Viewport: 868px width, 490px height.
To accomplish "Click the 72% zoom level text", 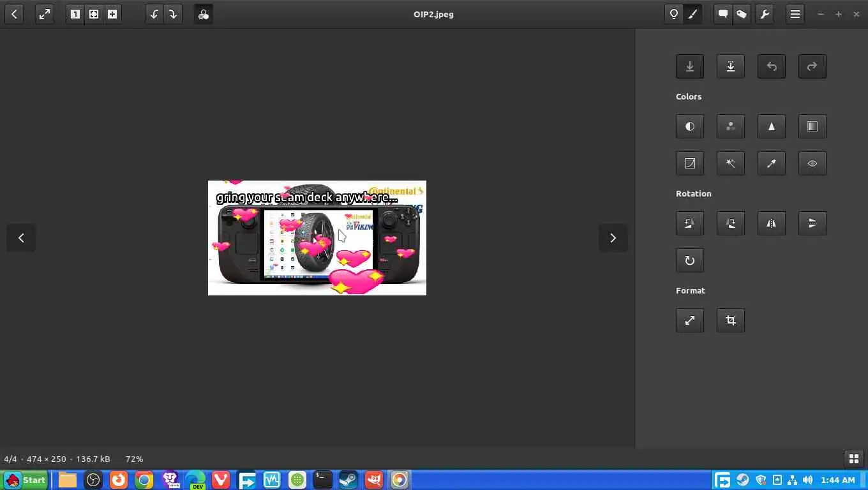I will click(134, 459).
